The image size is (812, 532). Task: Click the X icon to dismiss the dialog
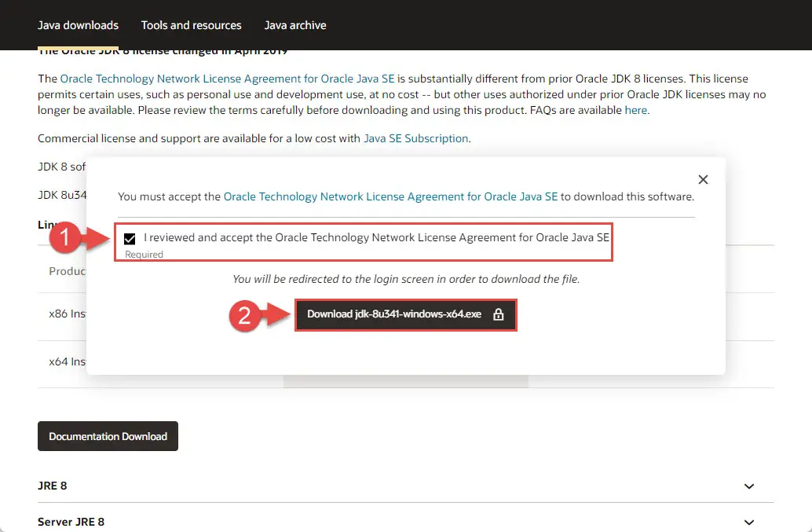point(703,179)
